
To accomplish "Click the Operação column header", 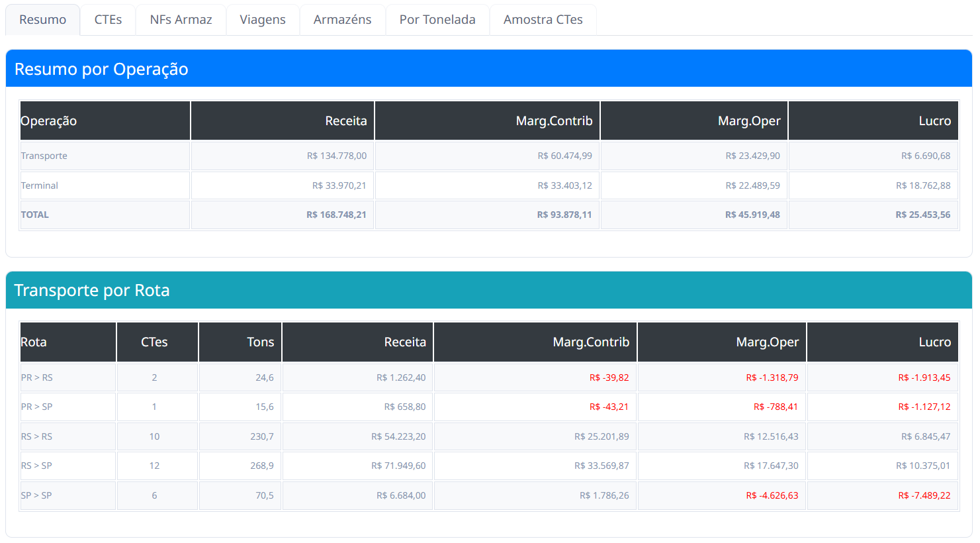I will 49,121.
